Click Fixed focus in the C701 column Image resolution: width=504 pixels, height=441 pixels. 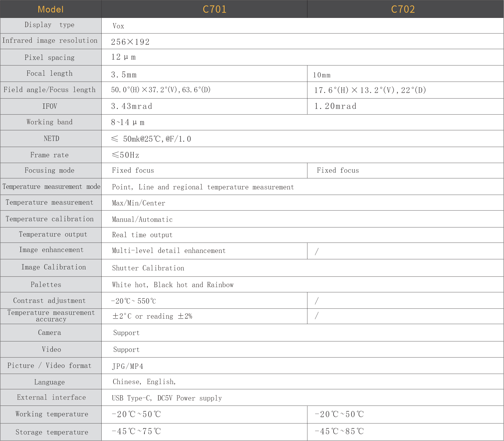(x=133, y=170)
